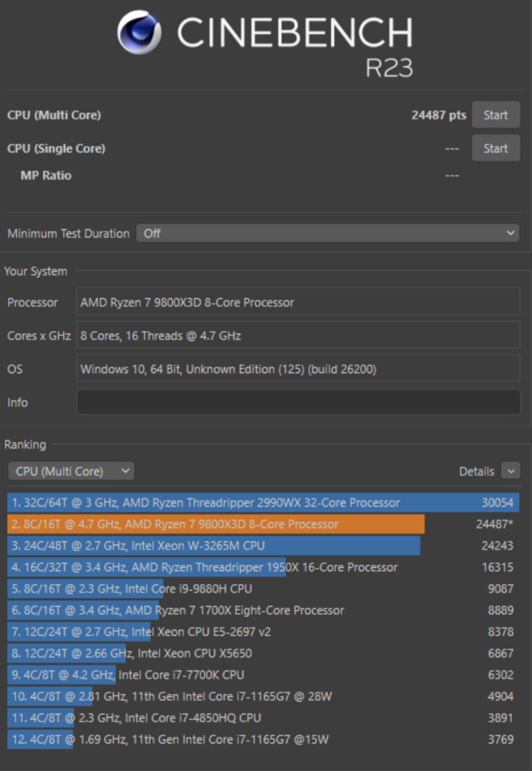This screenshot has width=532, height=771.
Task: Select the Intel Xeon W-3265M ranking row
Action: click(x=263, y=546)
